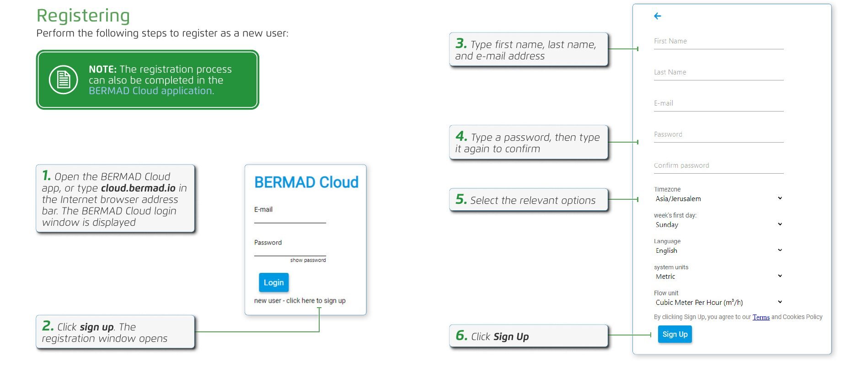
Task: Click the login Password field
Action: [290, 251]
